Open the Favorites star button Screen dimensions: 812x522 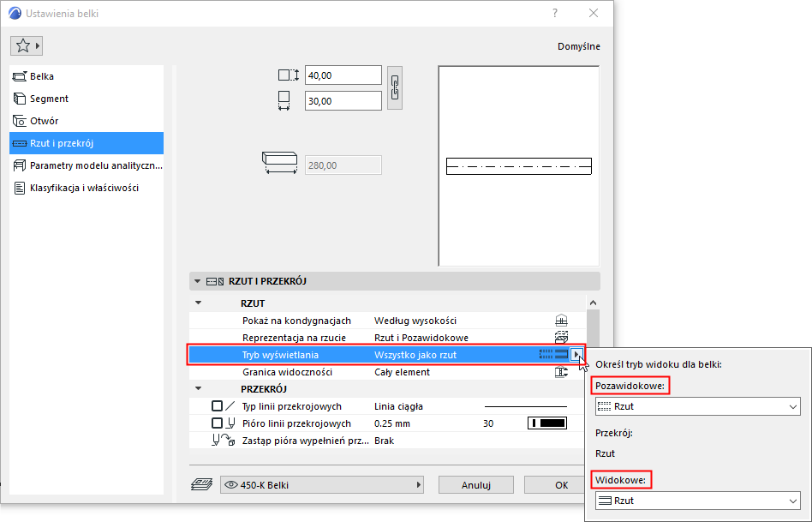[x=26, y=46]
